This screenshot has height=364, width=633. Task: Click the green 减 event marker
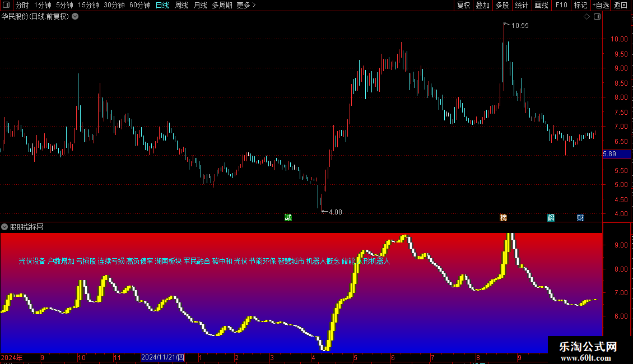[x=288, y=218]
